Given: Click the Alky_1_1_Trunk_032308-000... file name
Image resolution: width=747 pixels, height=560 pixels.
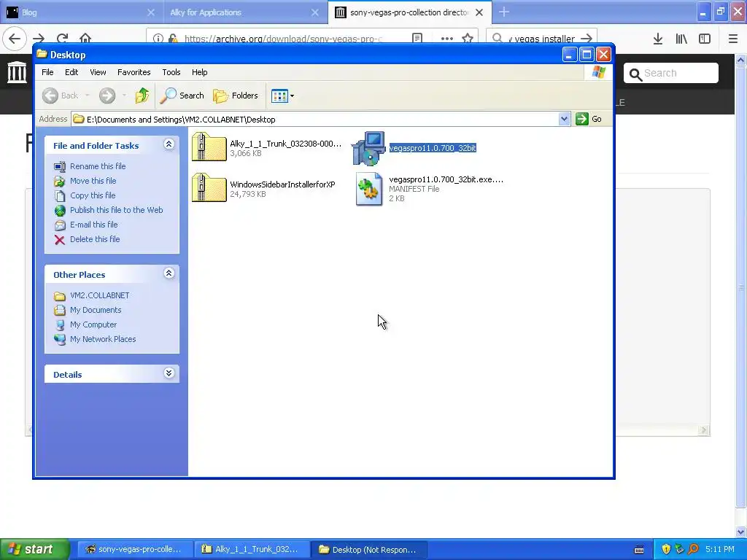Looking at the screenshot, I should point(285,144).
